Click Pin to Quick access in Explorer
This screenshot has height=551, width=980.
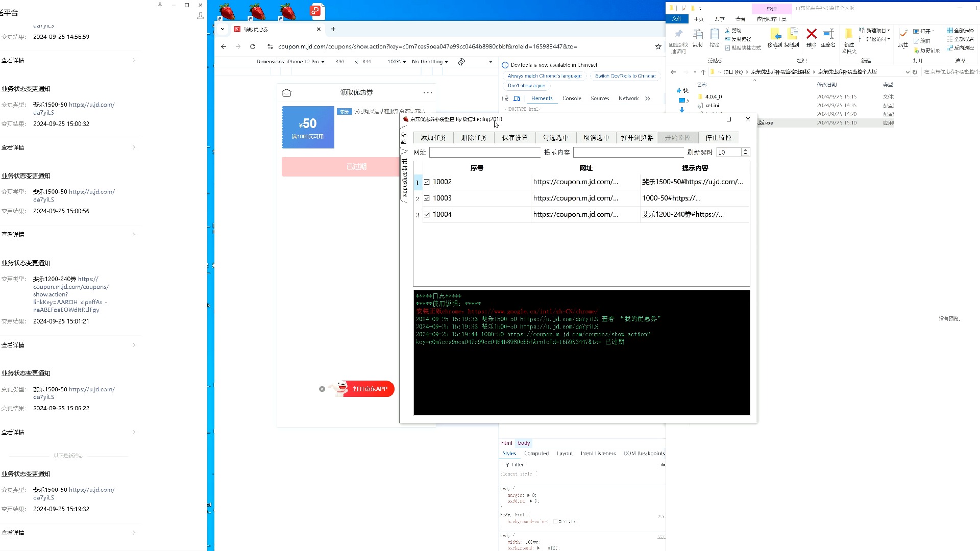coord(678,41)
